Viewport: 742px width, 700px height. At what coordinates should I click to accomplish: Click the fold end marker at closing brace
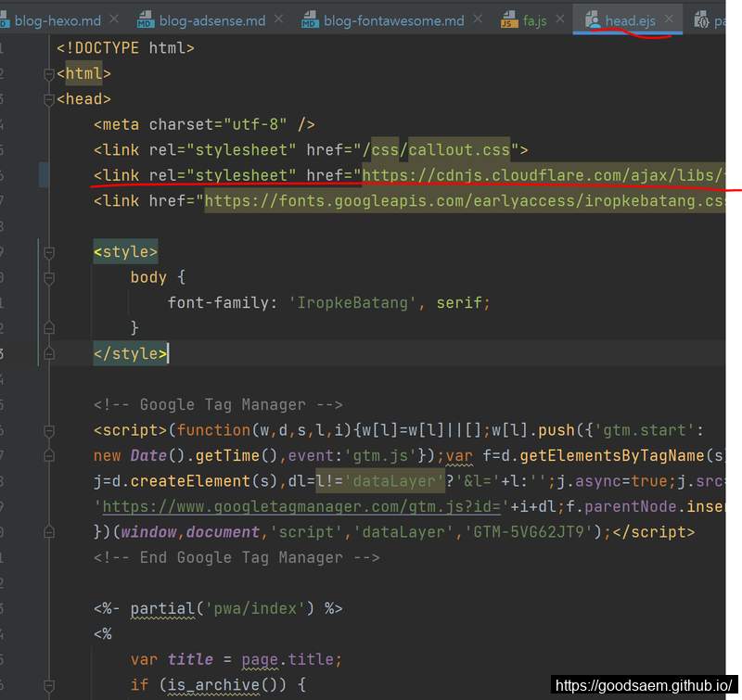(x=48, y=328)
